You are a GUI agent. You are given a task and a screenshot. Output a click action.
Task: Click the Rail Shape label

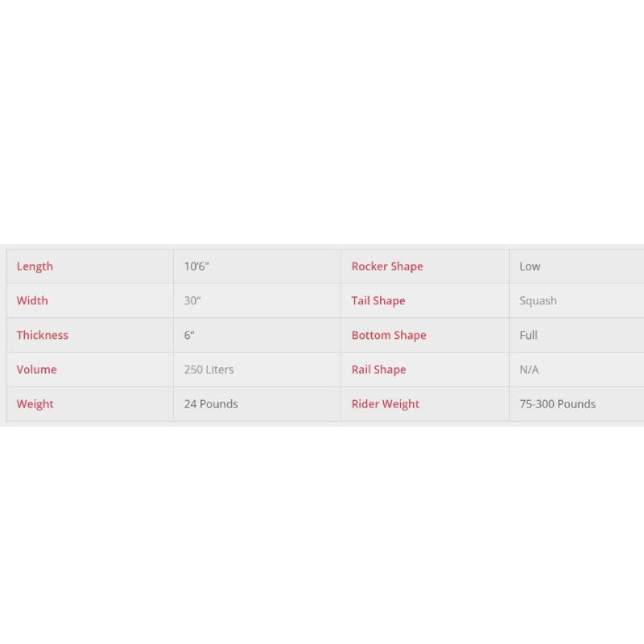click(378, 369)
